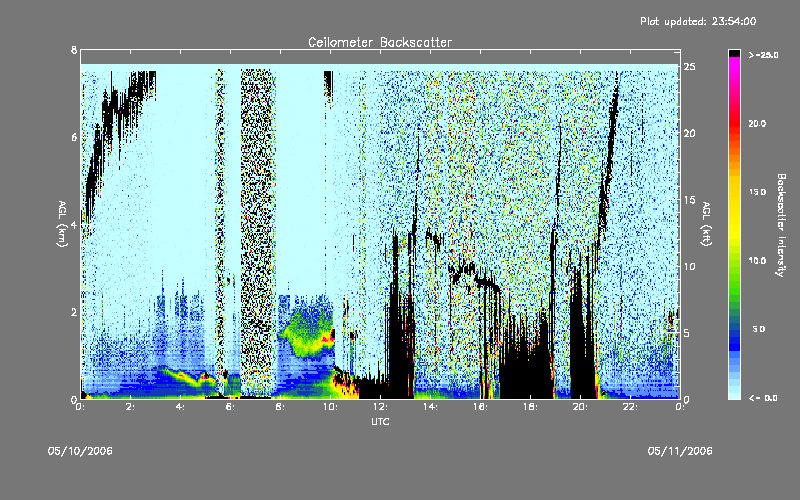Screen dimensions: 800x500
Task: Click the '5.0' colorbar tick label
Action: [759, 329]
